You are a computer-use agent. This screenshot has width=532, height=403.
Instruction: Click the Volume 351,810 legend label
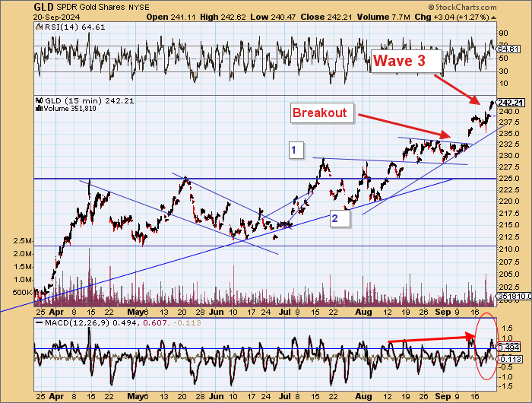[70, 109]
